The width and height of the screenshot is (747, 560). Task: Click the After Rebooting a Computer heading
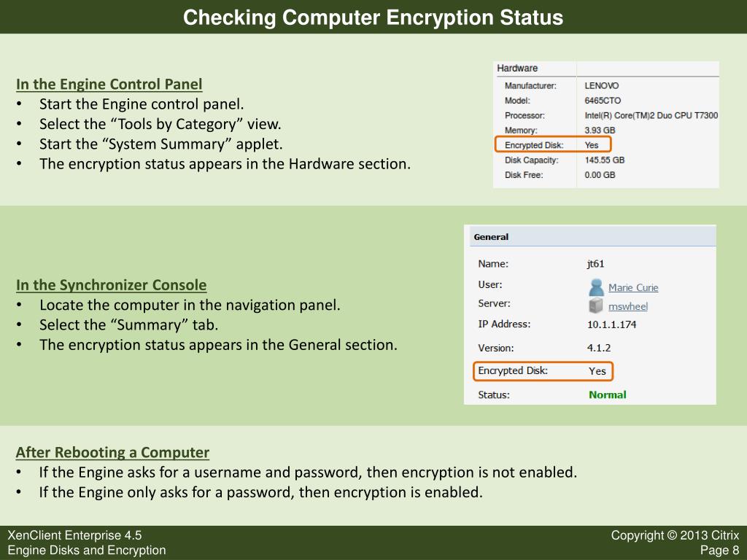pyautogui.click(x=112, y=452)
